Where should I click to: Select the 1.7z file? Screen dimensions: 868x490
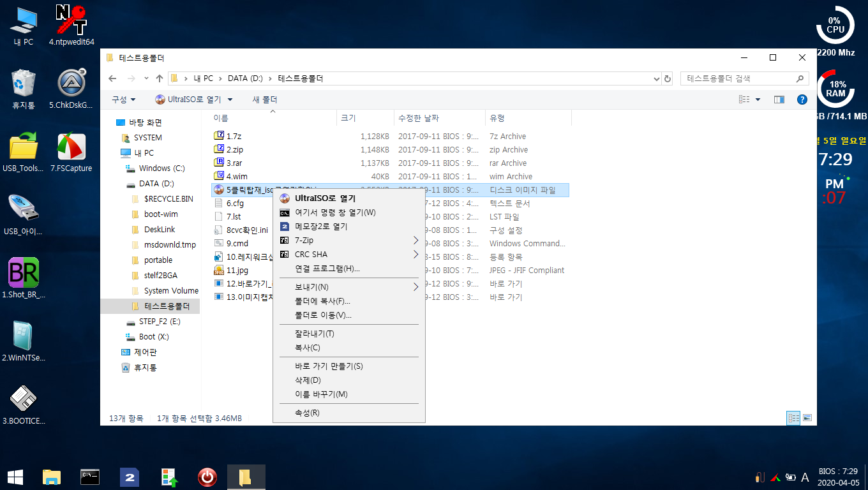tap(234, 136)
